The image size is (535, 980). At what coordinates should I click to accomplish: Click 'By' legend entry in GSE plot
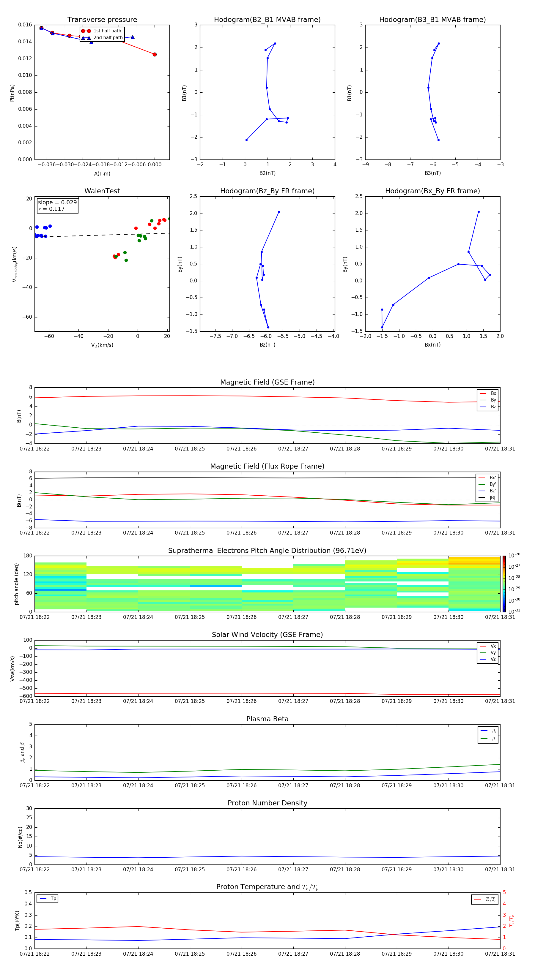pos(488,400)
